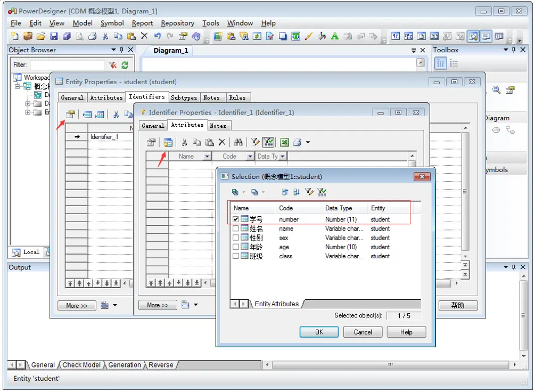Screen dimensions: 535x392
Task: Uncheck the 学号 attribute checkbox
Action: tap(235, 219)
